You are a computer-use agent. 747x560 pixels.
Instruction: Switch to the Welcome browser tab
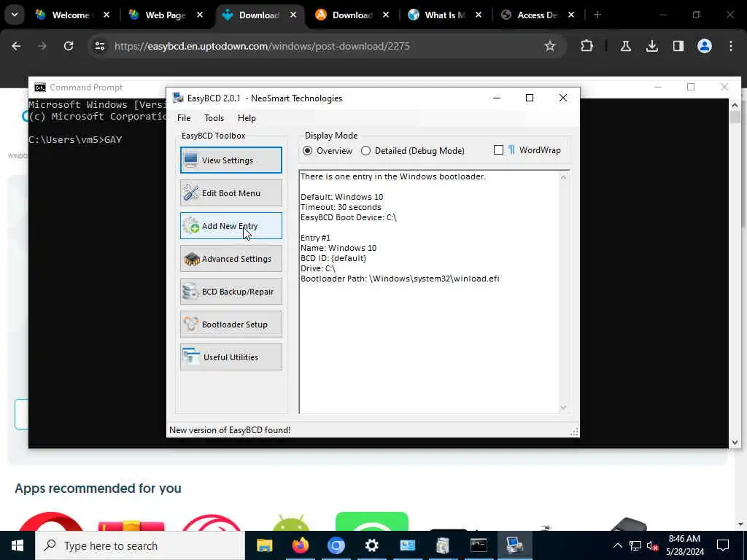coord(71,15)
